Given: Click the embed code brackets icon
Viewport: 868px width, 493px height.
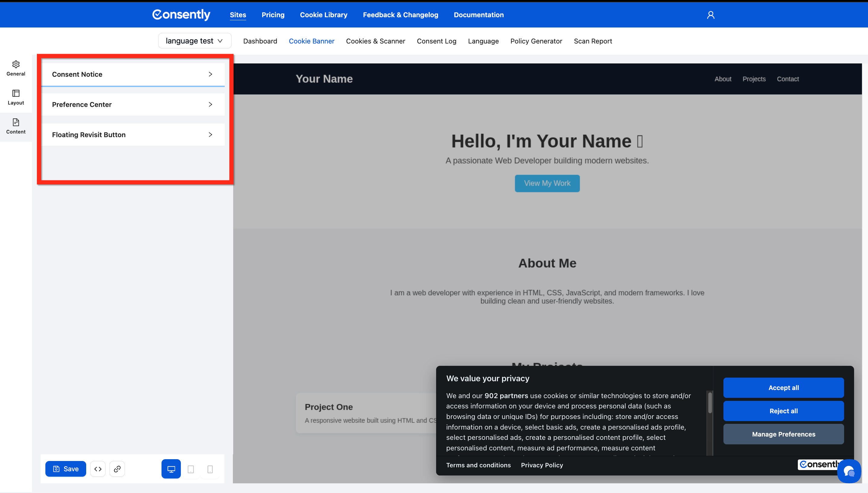Looking at the screenshot, I should coord(98,469).
